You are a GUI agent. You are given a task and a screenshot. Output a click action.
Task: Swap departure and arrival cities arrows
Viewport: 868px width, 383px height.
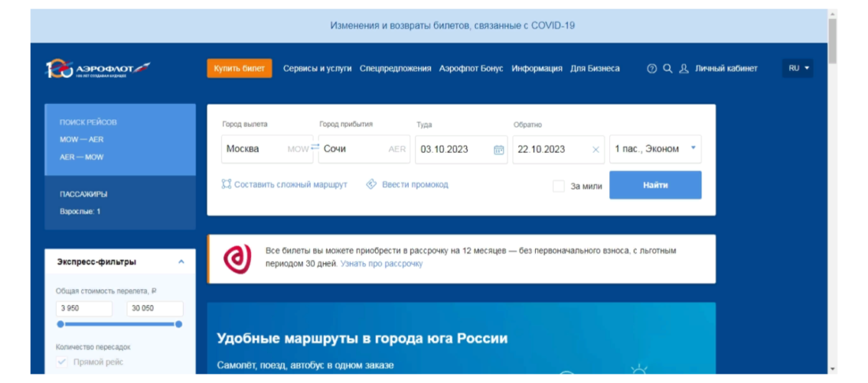click(x=315, y=147)
